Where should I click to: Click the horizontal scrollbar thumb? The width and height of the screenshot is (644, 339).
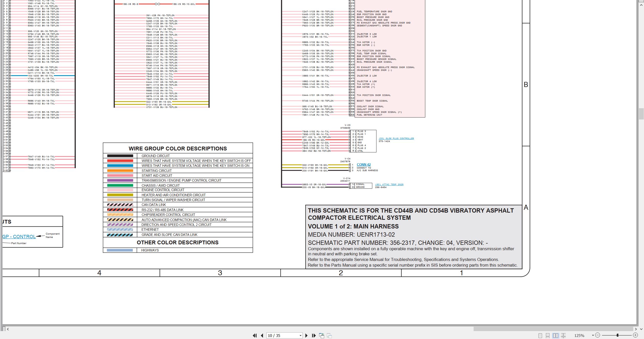tap(553, 329)
